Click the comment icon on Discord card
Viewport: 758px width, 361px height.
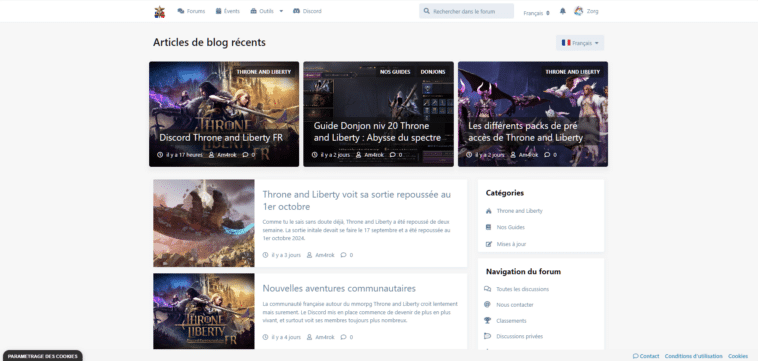(x=245, y=155)
